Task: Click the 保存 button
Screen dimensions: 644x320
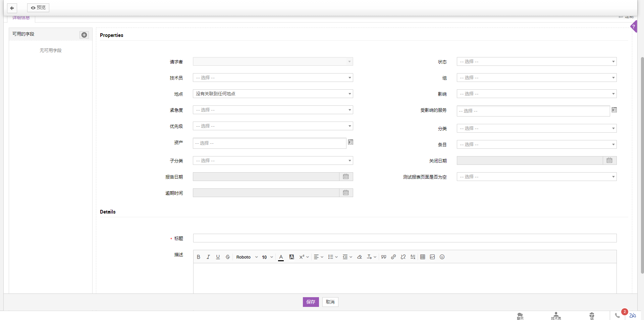Action: click(x=311, y=302)
